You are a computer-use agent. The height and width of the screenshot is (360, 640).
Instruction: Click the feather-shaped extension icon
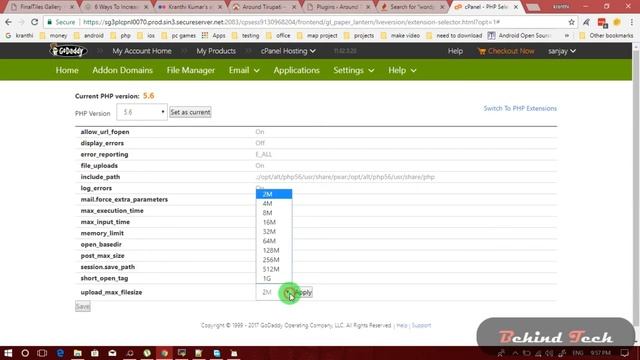coord(586,22)
